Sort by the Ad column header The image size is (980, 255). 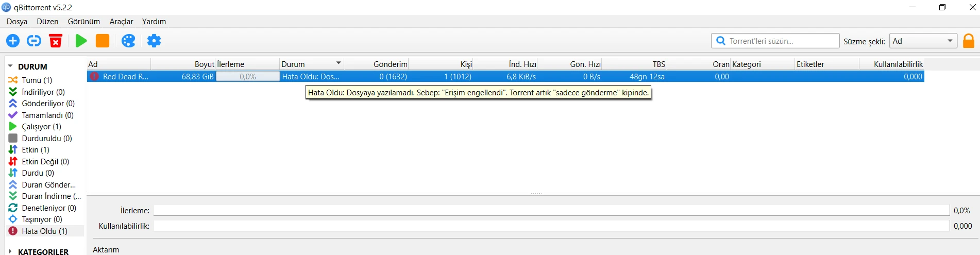119,64
